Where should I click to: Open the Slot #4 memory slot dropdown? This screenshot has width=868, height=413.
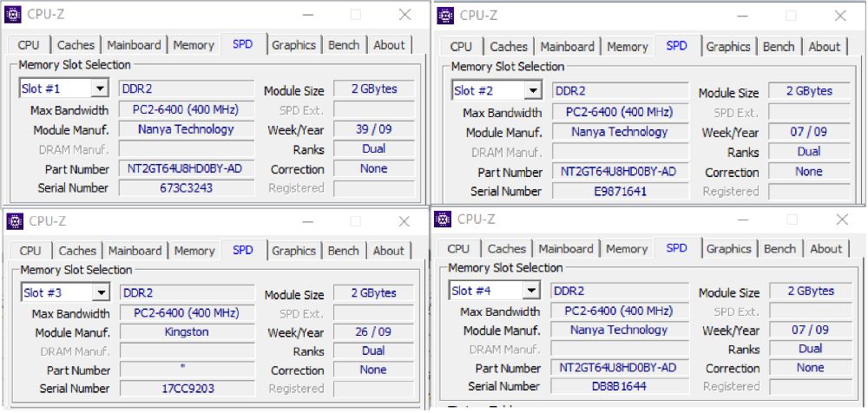coord(494,290)
